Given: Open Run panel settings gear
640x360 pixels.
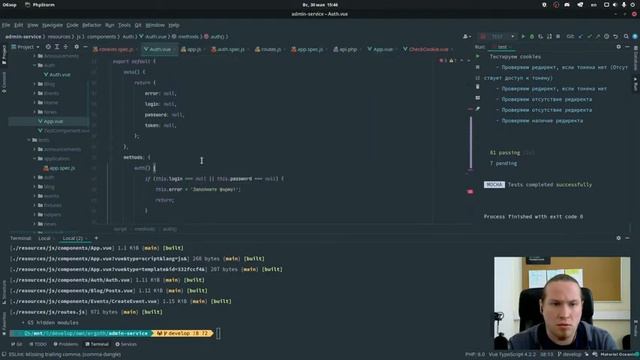Looking at the screenshot, I should (x=618, y=47).
